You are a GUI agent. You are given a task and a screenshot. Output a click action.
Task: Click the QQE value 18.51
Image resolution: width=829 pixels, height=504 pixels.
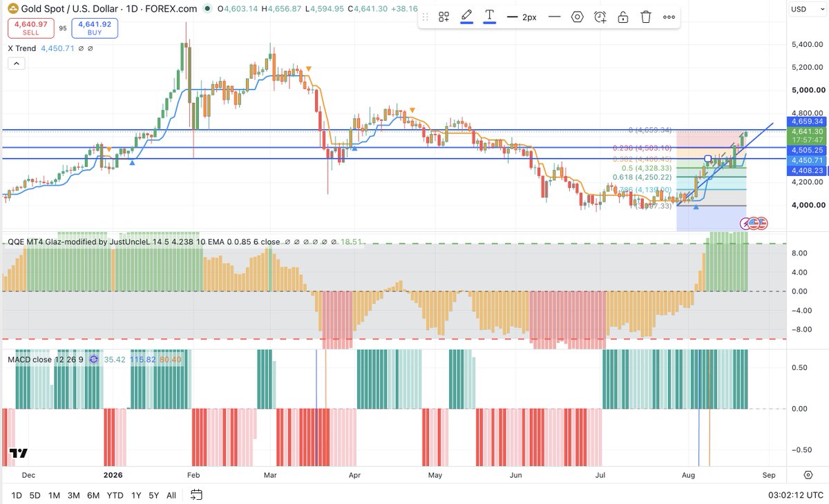point(350,242)
